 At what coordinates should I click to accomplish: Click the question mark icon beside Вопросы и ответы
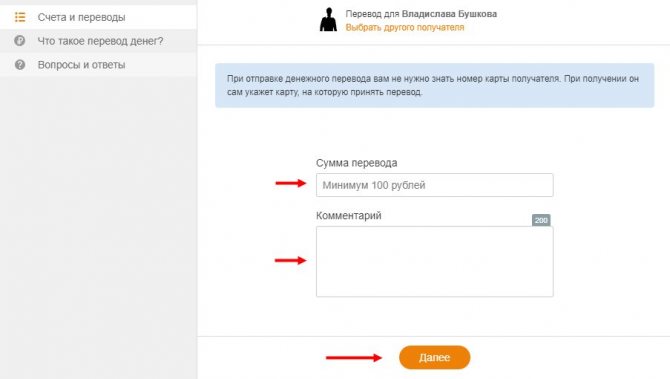click(20, 65)
